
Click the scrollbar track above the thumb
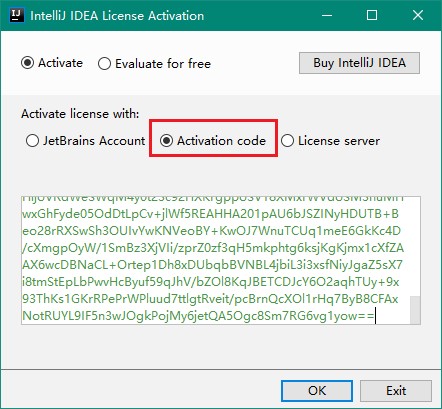415,246
